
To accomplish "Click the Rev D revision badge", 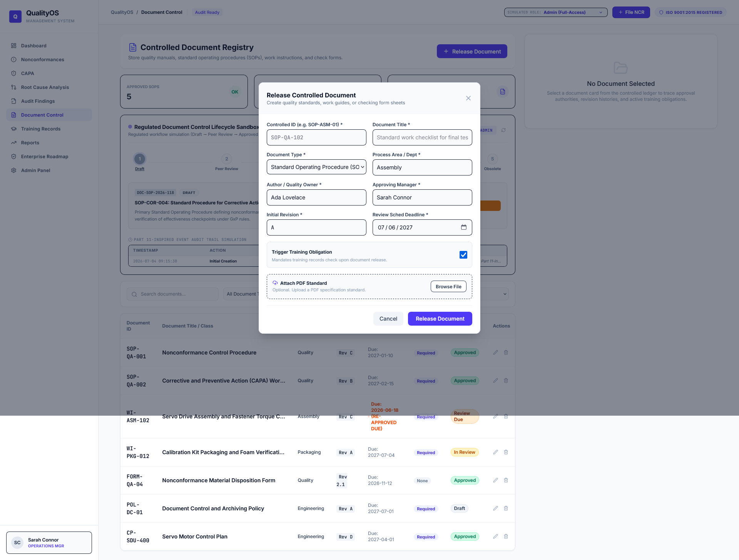I will [x=346, y=537].
